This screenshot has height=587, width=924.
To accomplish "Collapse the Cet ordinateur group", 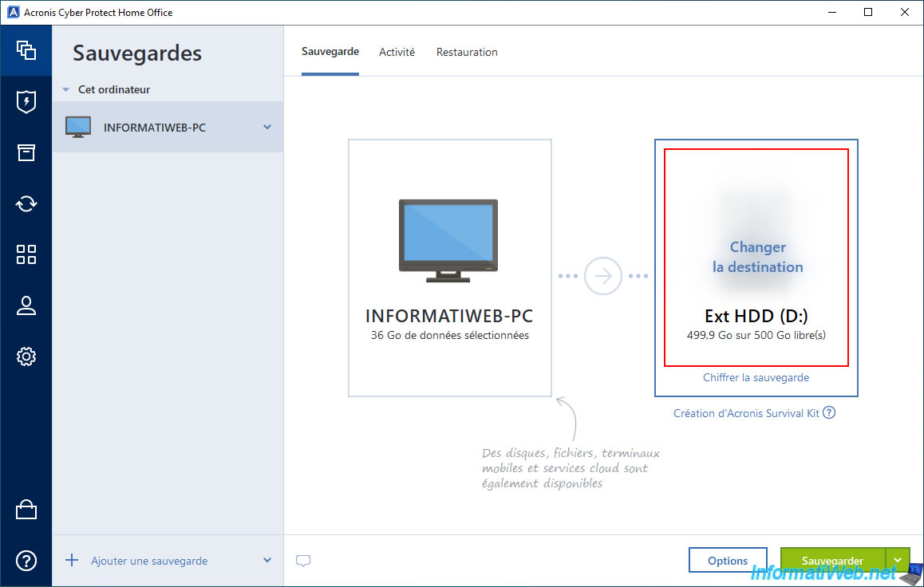I will (x=66, y=89).
